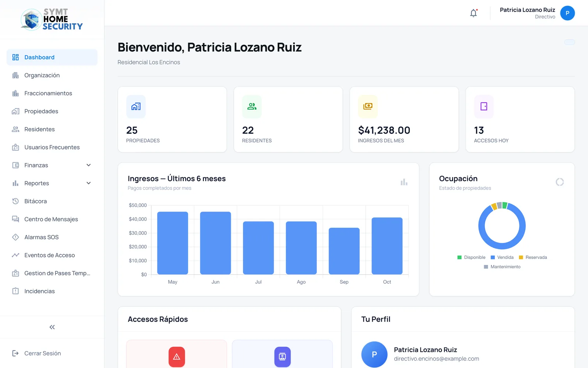Click the small pill toggle near welcome heading
588x368 pixels.
click(x=570, y=42)
